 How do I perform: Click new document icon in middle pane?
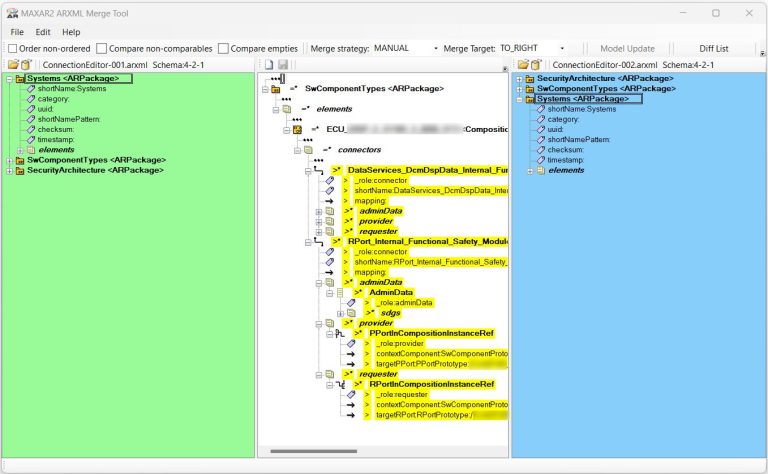coord(269,65)
